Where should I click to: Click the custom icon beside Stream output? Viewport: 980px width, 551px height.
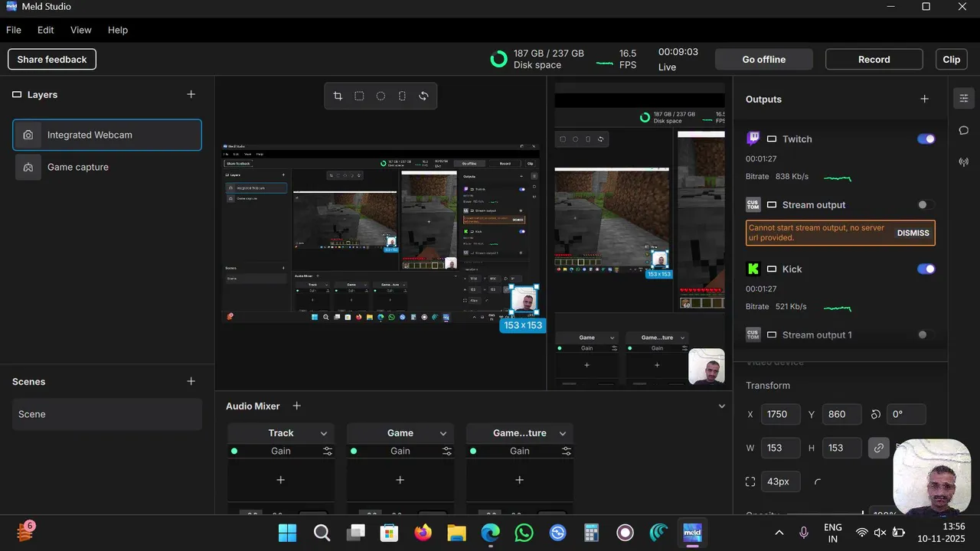pyautogui.click(x=753, y=204)
